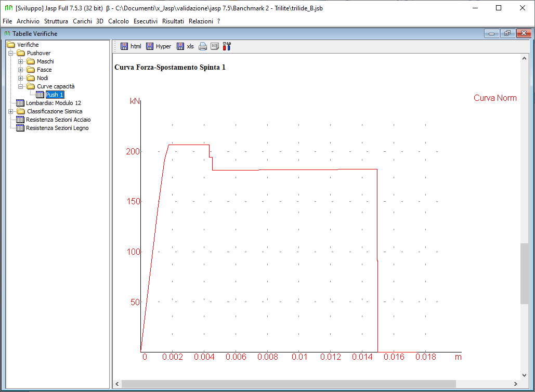The image size is (535, 392).
Task: Restore the Tabelle Verifiche subwindow
Action: (507, 33)
